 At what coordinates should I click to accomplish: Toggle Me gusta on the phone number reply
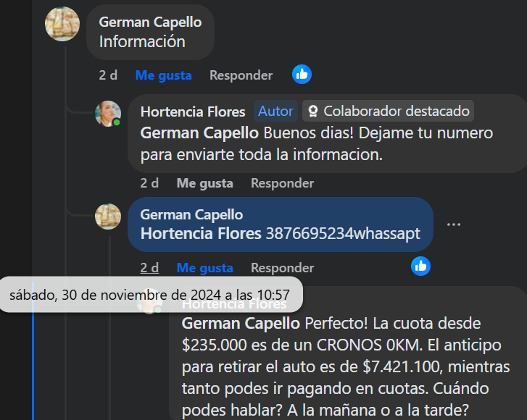[205, 268]
